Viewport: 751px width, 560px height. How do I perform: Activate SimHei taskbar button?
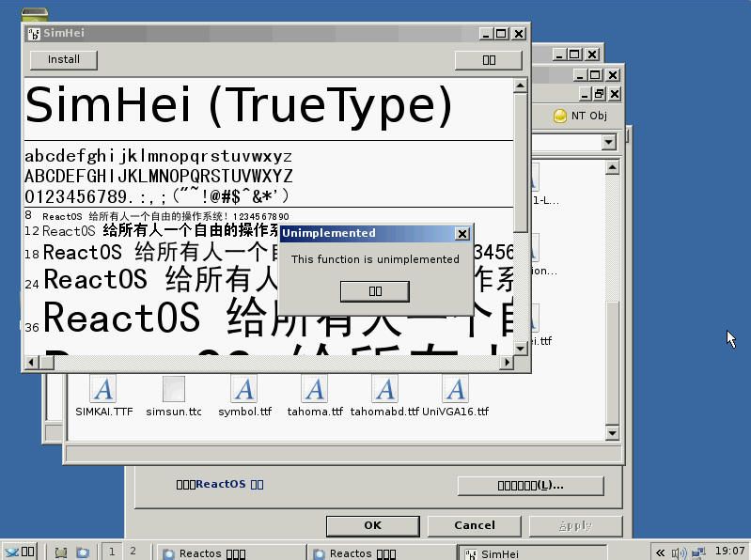tap(532, 553)
